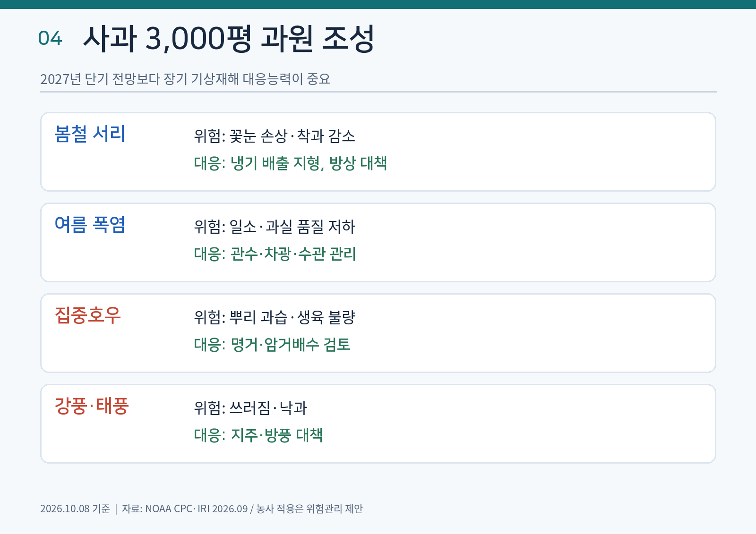Select the 집중호우 heading
756x534 pixels.
point(88,315)
